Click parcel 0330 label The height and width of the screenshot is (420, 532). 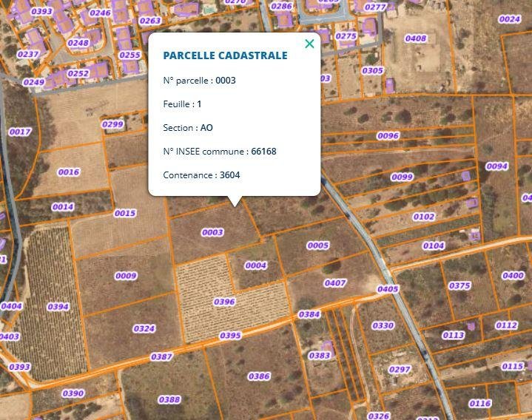(383, 325)
